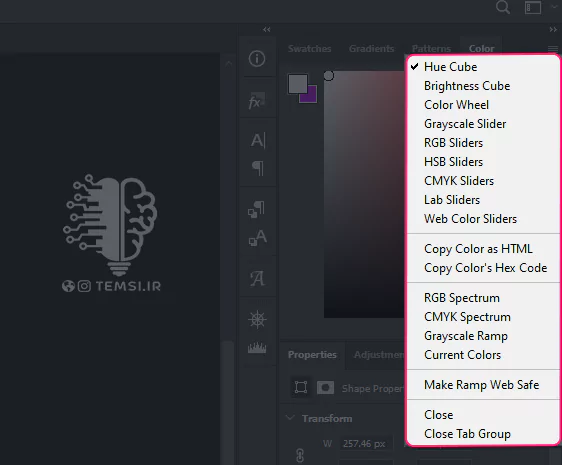Collapse the Transform section
Image resolution: width=562 pixels, height=465 pixels.
click(x=290, y=418)
